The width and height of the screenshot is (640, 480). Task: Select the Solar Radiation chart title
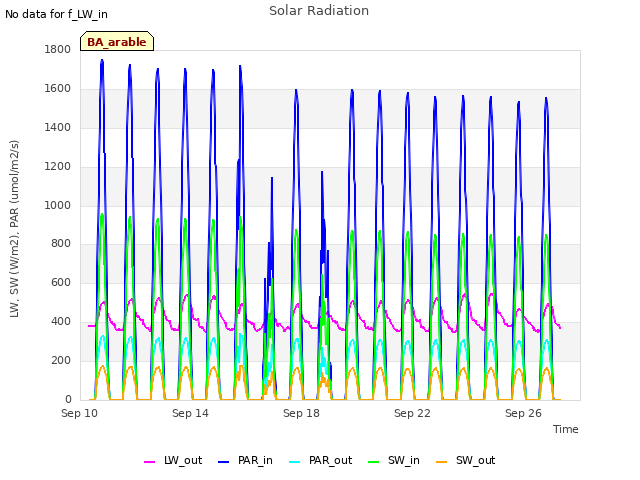click(319, 11)
